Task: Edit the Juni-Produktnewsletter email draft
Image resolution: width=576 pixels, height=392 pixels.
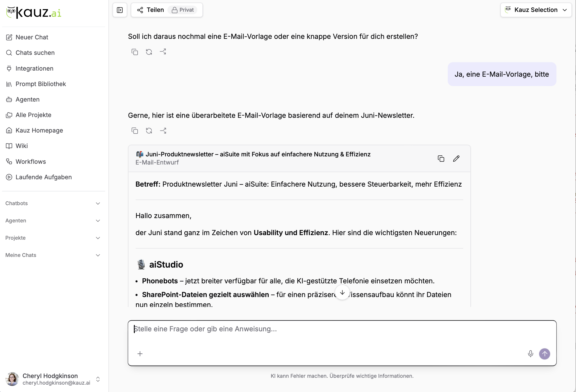Action: [456, 159]
